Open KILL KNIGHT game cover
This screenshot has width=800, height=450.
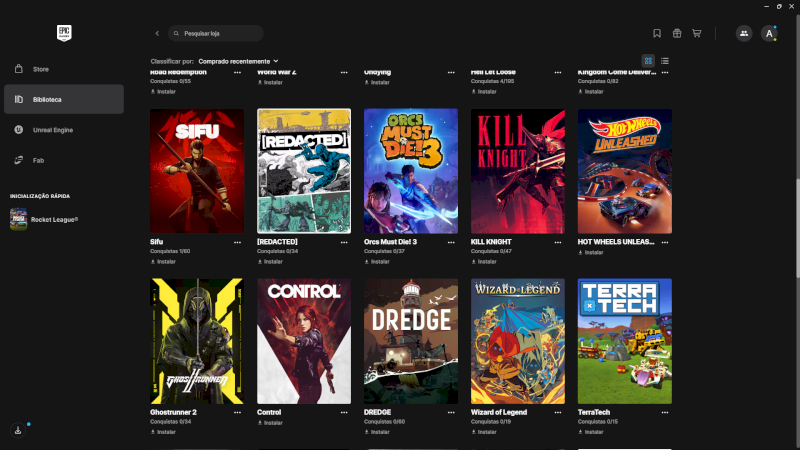pyautogui.click(x=518, y=171)
